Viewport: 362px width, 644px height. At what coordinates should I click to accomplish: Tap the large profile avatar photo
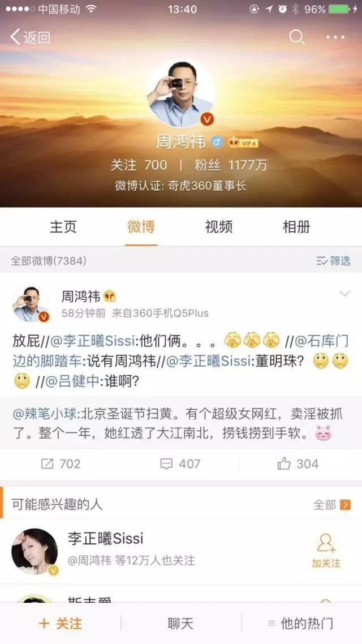181,93
